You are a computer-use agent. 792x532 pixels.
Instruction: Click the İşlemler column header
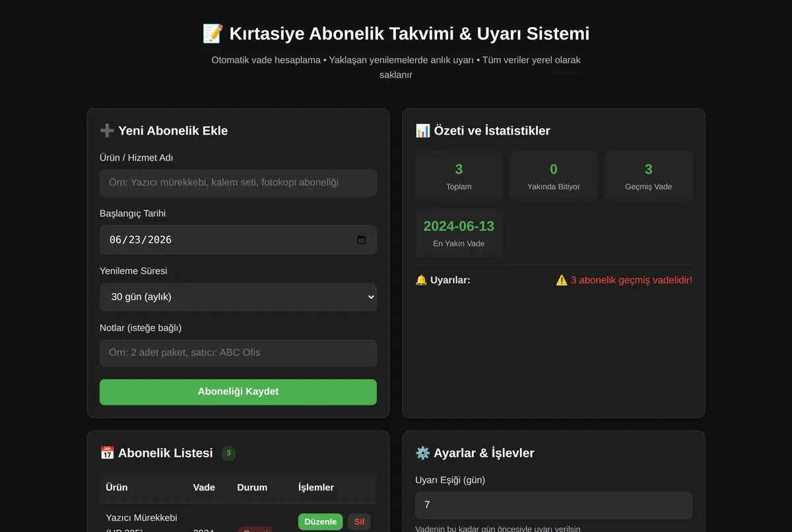point(316,488)
